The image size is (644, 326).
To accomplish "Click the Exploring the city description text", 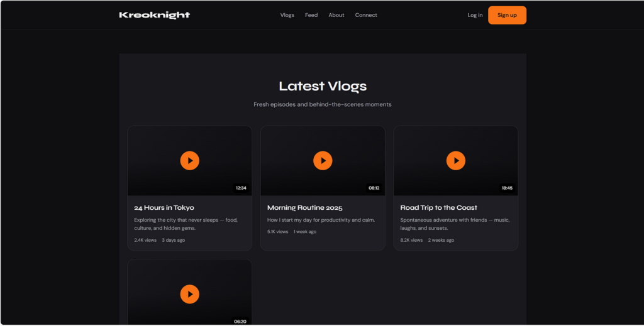I will [x=186, y=224].
